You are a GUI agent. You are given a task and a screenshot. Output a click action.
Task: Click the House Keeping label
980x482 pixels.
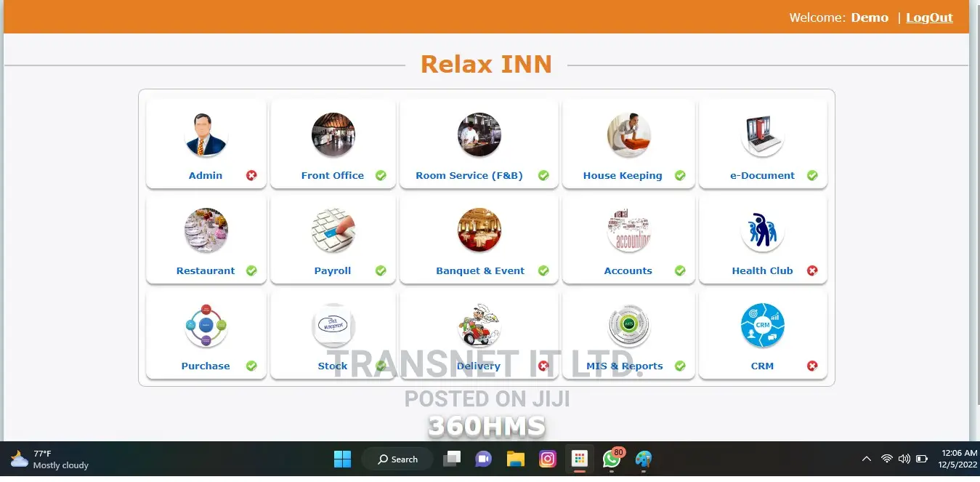tap(623, 175)
